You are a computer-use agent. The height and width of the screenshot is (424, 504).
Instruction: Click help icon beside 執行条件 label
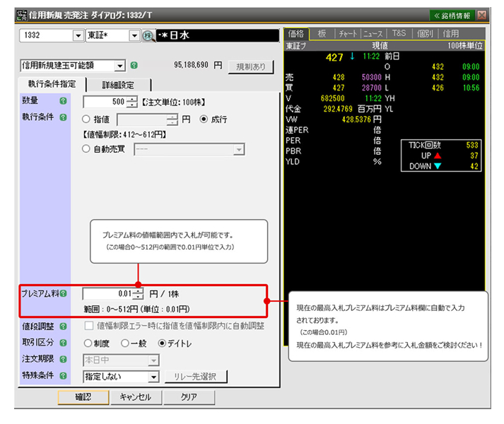point(64,117)
